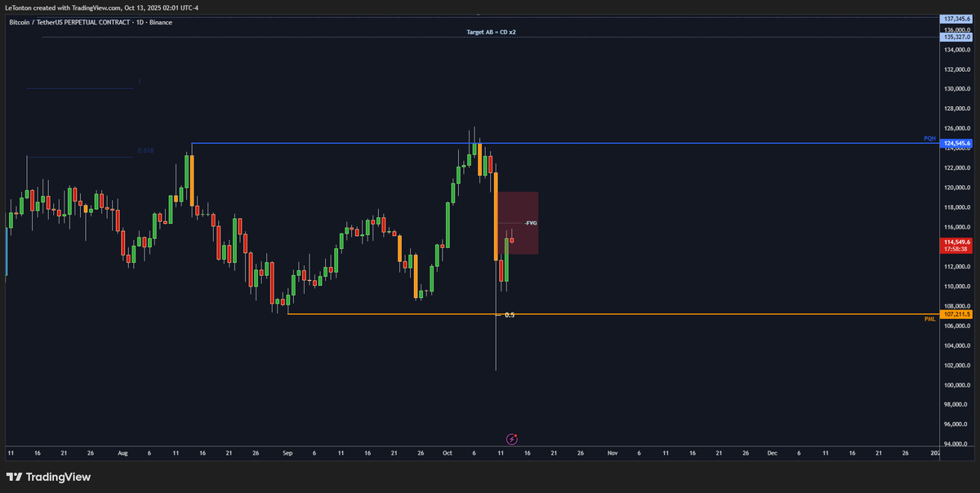The image size is (980, 493).
Task: Click the 100,000.0 price axis label
Action: coord(957,385)
